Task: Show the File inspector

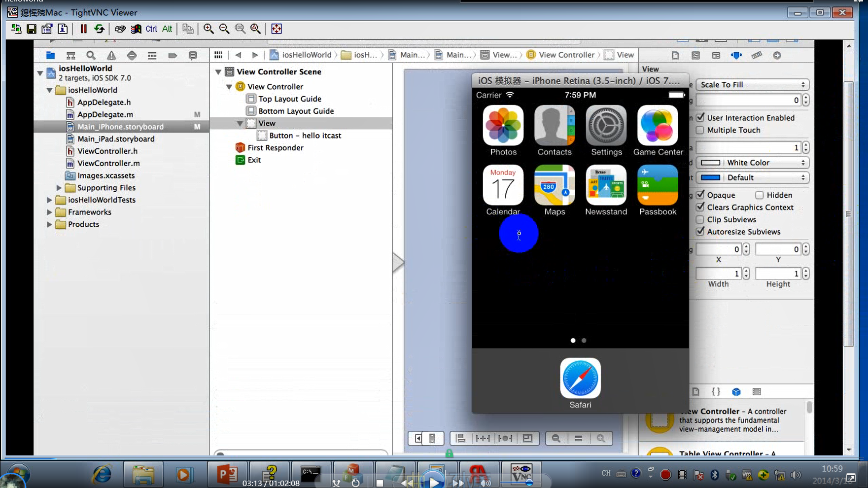Action: (x=675, y=55)
